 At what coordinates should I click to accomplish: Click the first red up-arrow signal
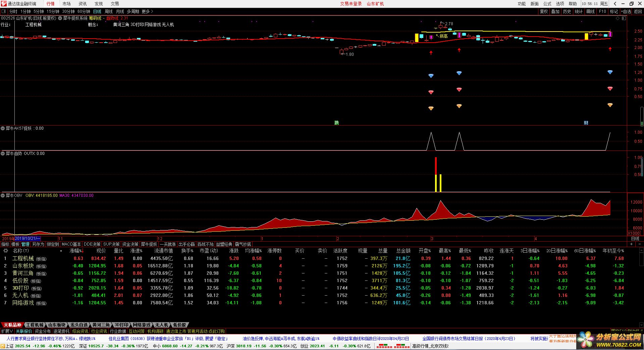(x=431, y=53)
